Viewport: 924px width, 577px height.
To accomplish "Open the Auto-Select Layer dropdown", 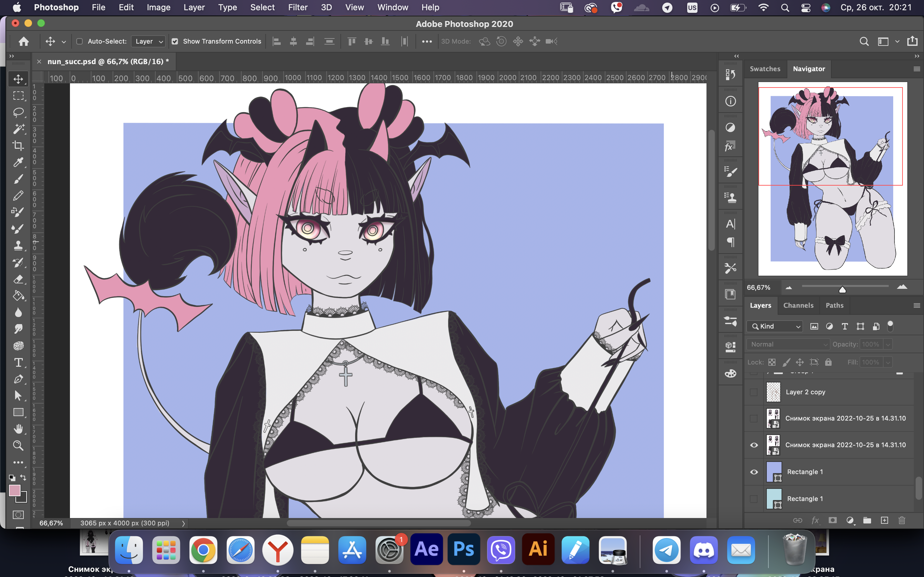I will coord(148,41).
